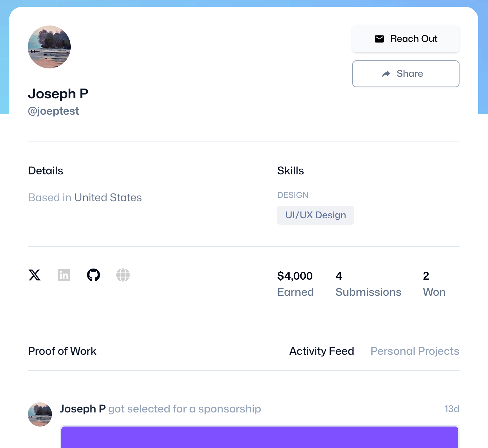The height and width of the screenshot is (448, 488).
Task: Open the GitHub profile icon
Action: click(x=94, y=275)
